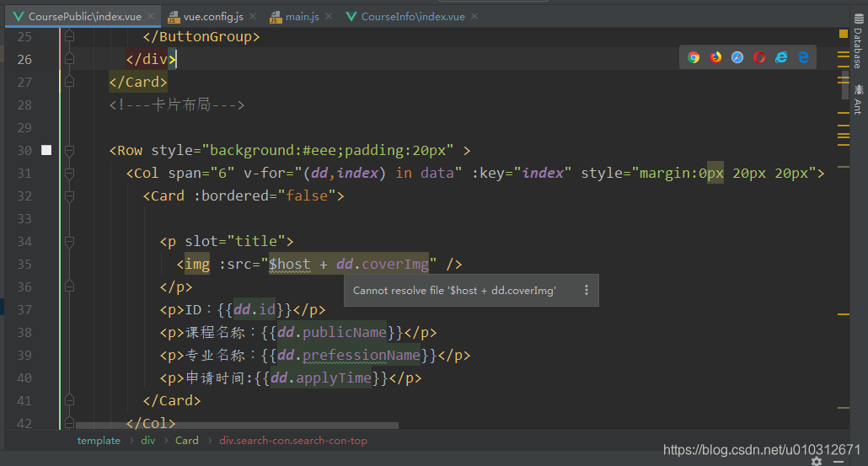Open the Database tool window

tap(858, 41)
